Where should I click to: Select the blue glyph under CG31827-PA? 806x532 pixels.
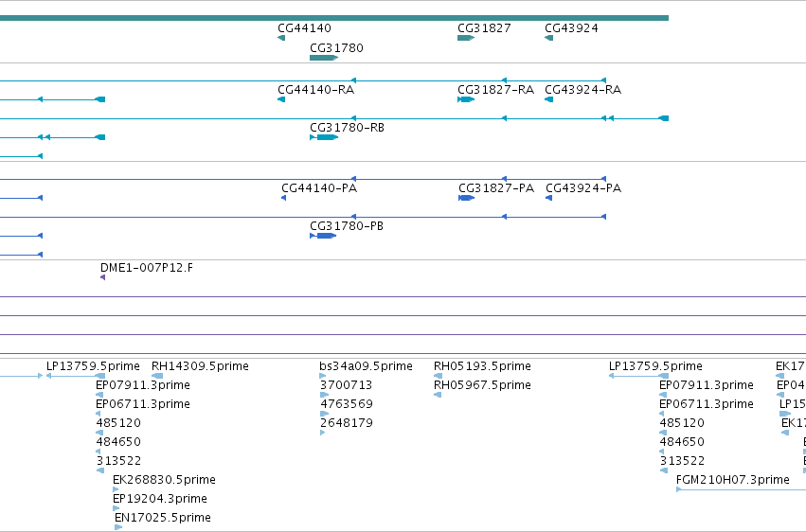466,198
